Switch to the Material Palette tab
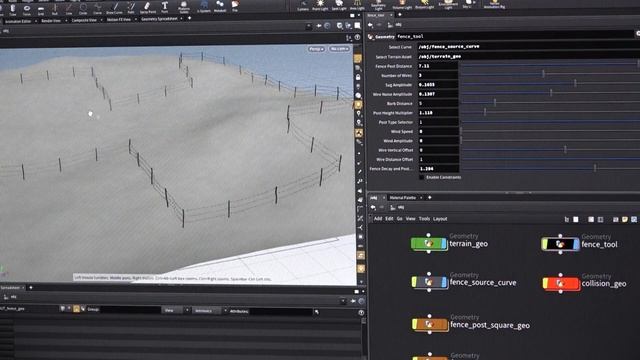Viewport: 640px width, 360px height. click(402, 198)
